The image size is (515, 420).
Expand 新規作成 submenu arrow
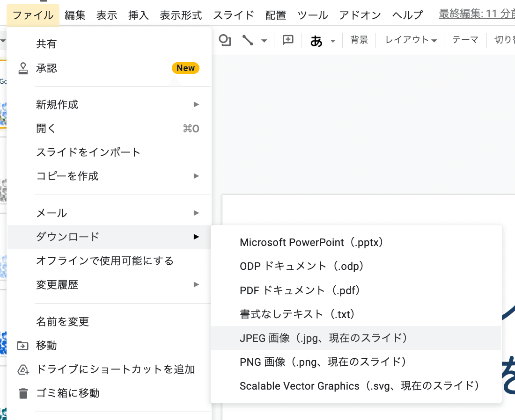[196, 104]
